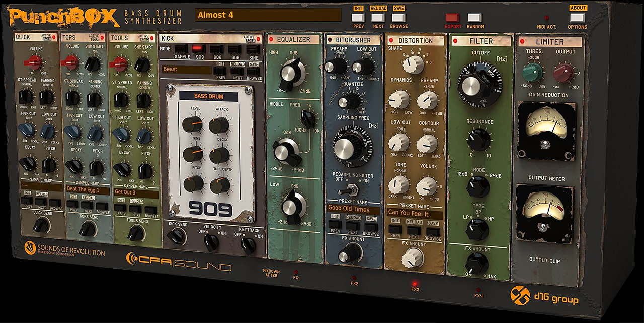The image size is (644, 323).
Task: Select the 808 kick mode button
Action: click(x=217, y=49)
